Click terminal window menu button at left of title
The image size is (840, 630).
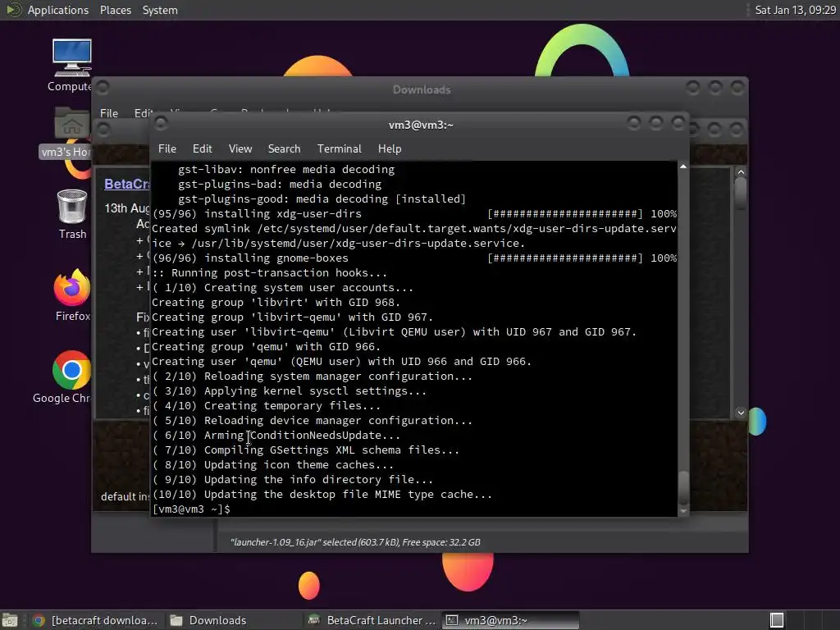[161, 124]
